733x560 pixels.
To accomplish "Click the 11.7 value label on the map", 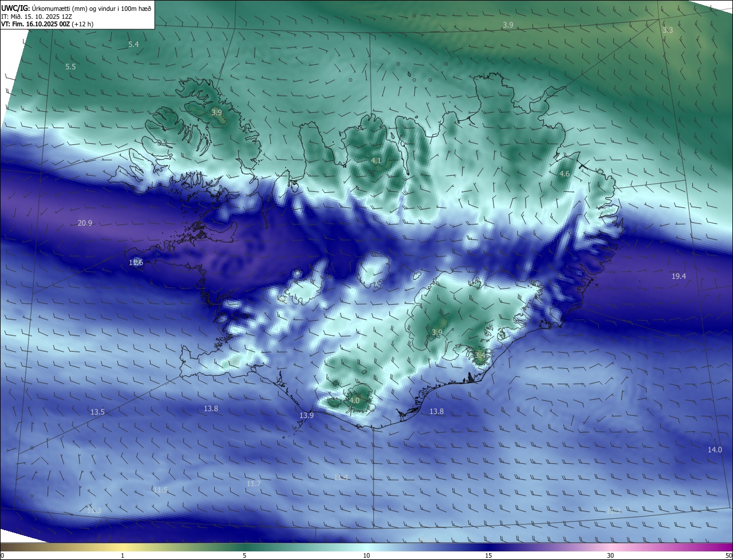I will pos(254,484).
